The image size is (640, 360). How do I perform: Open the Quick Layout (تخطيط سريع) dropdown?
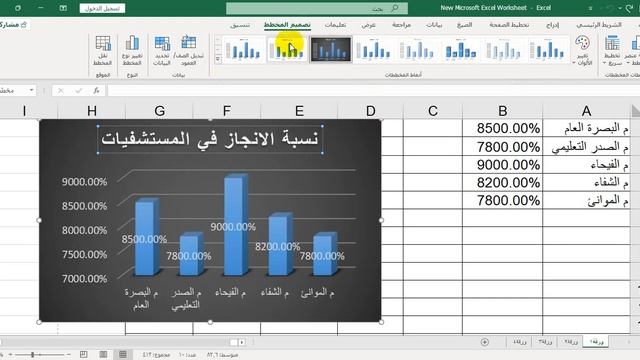pyautogui.click(x=612, y=51)
